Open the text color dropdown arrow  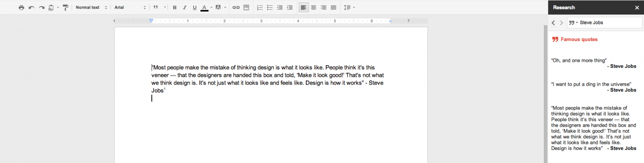[x=211, y=8]
